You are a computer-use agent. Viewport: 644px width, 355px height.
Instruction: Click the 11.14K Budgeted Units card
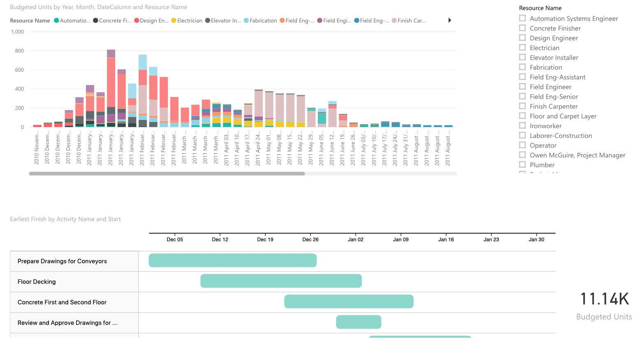pyautogui.click(x=604, y=306)
